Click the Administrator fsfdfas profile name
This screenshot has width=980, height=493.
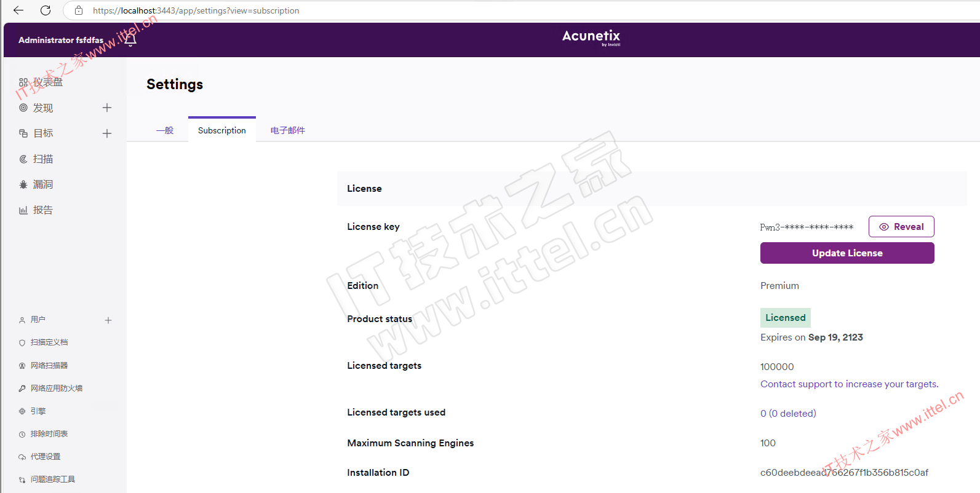click(x=61, y=40)
